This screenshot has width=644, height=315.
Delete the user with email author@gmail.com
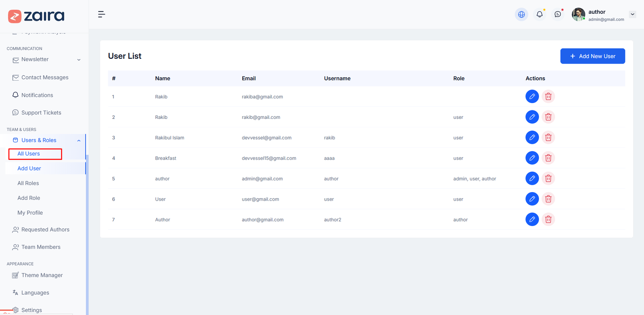pyautogui.click(x=548, y=220)
